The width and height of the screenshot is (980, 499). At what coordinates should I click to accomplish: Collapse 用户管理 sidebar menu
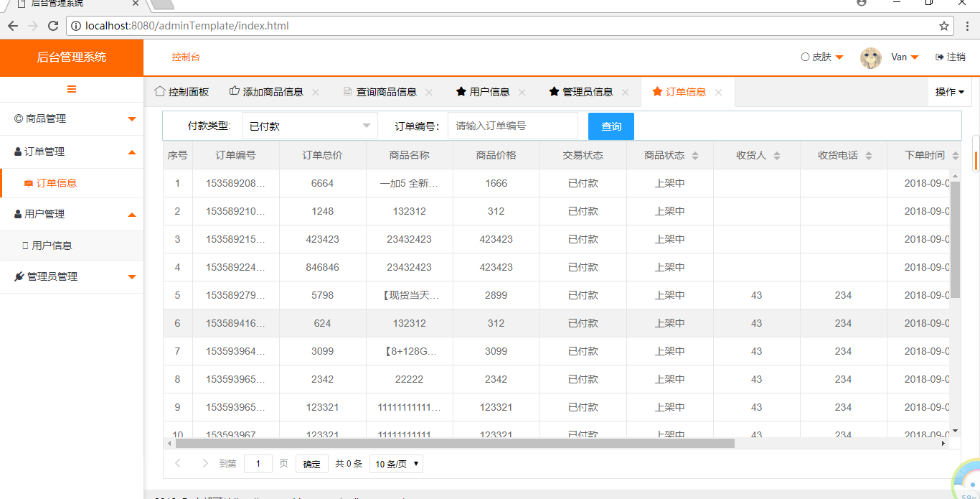point(72,215)
